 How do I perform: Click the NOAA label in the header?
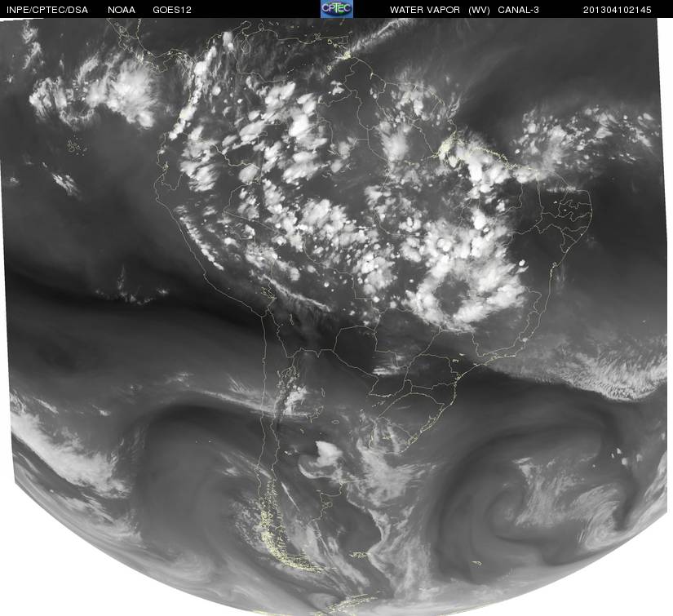tap(122, 10)
